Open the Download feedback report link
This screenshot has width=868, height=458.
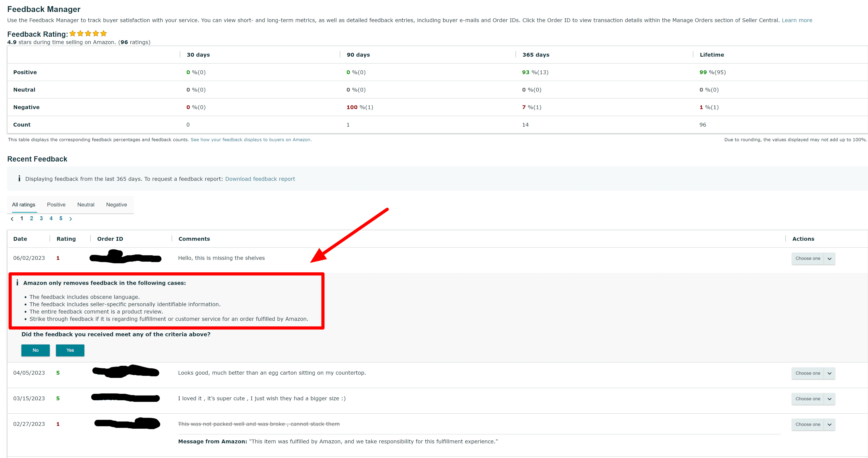click(260, 179)
